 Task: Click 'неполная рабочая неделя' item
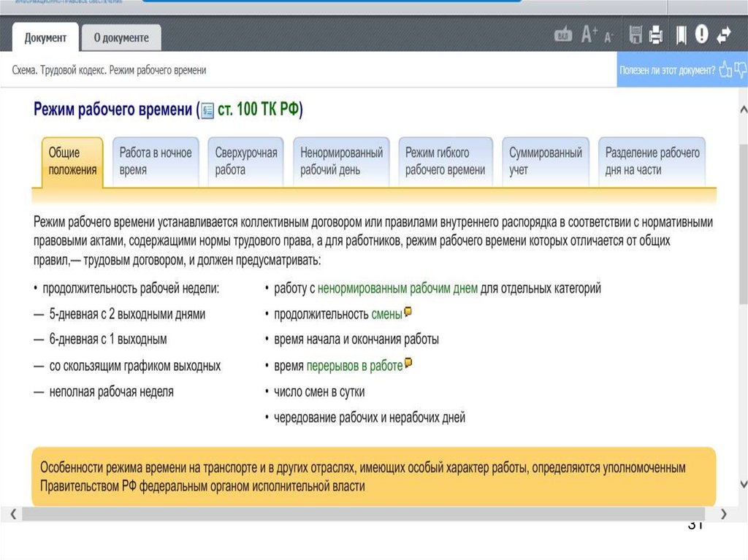(x=112, y=391)
